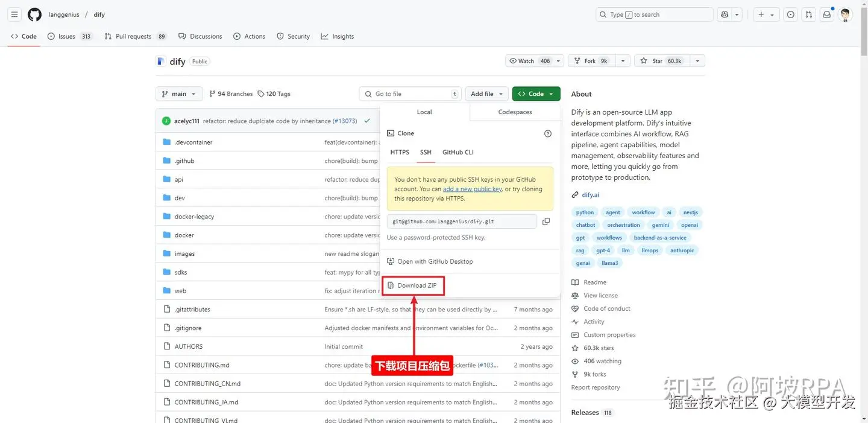This screenshot has height=423, width=868.
Task: Open the sdks folder
Action: (x=181, y=272)
